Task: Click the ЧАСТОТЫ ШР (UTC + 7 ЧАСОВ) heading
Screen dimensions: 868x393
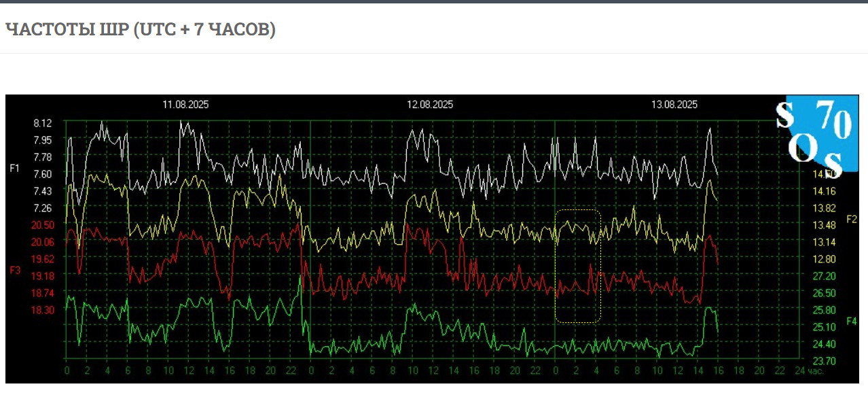Action: (141, 30)
